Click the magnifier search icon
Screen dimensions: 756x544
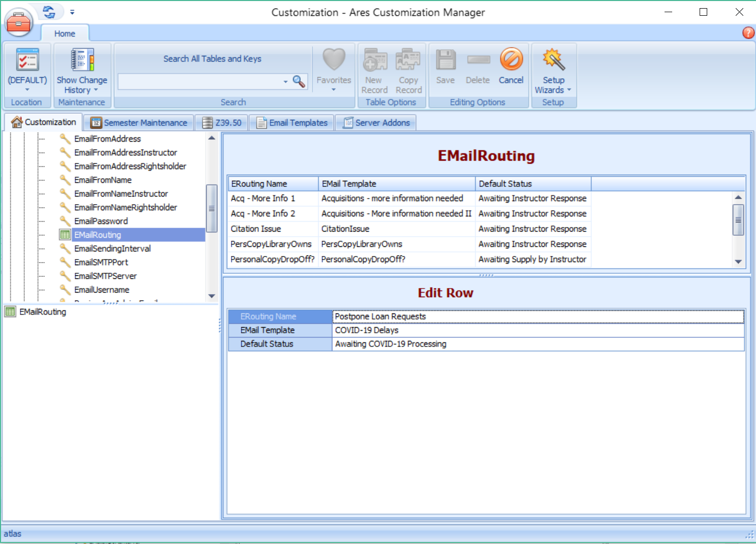click(299, 81)
